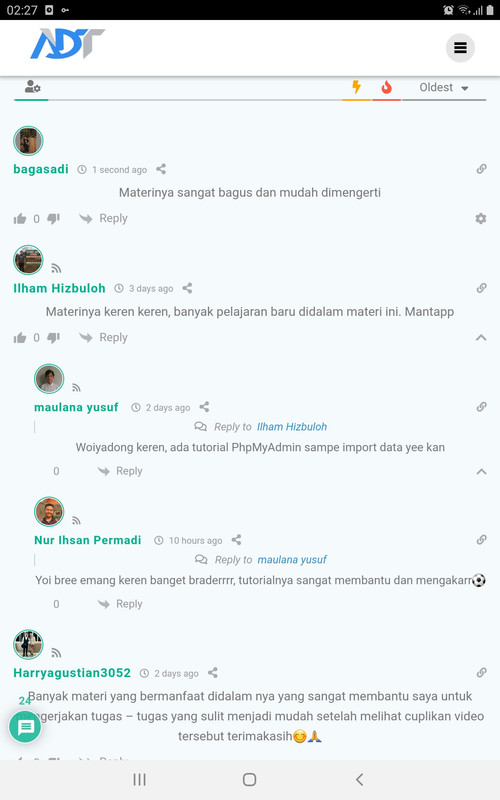Tap Android back navigation button
The height and width of the screenshot is (800, 500).
pos(360,779)
